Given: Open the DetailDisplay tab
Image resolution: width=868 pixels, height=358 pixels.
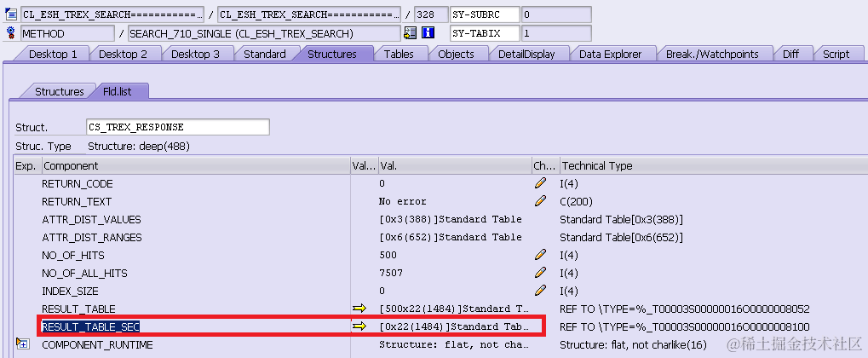Looking at the screenshot, I should pyautogui.click(x=526, y=55).
